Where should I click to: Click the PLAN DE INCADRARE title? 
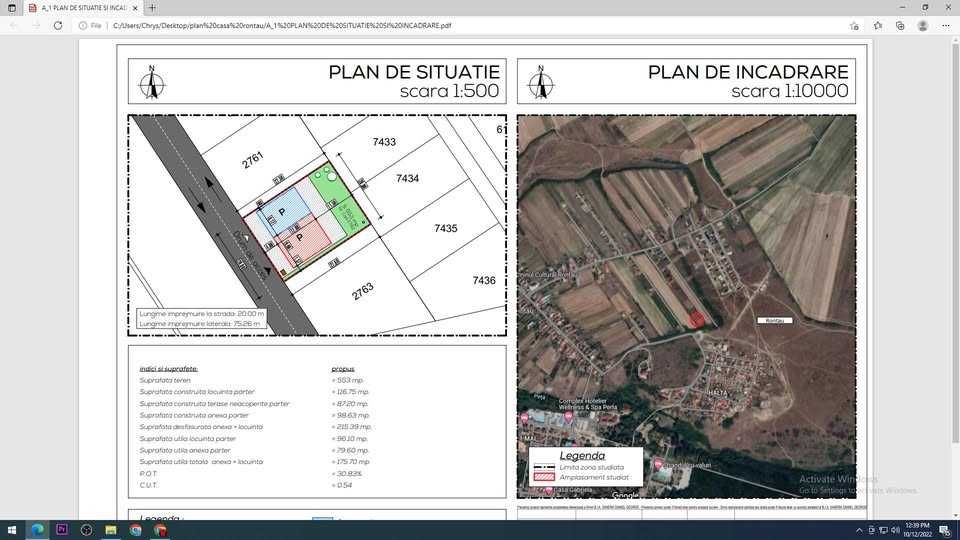pyautogui.click(x=748, y=72)
